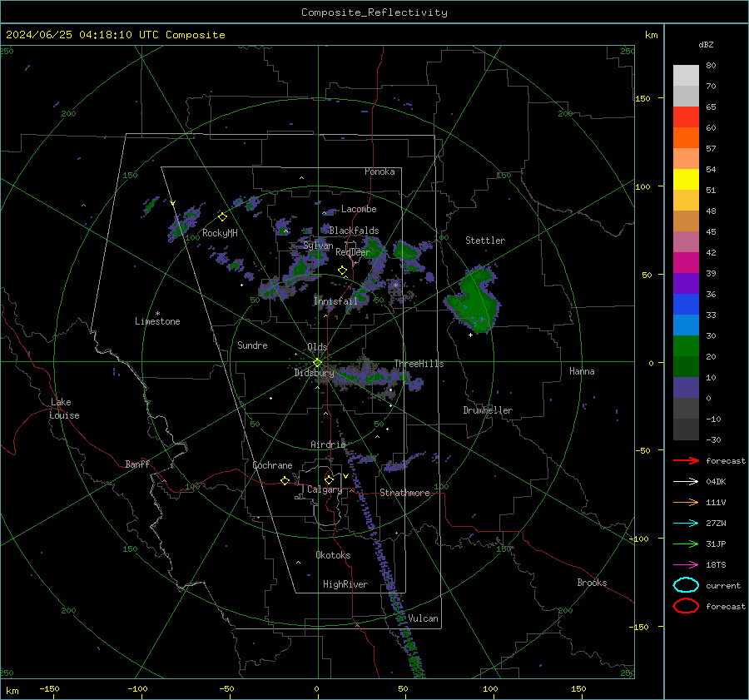
Task: Select the magenta 42 dBZ color swatch
Action: point(686,263)
